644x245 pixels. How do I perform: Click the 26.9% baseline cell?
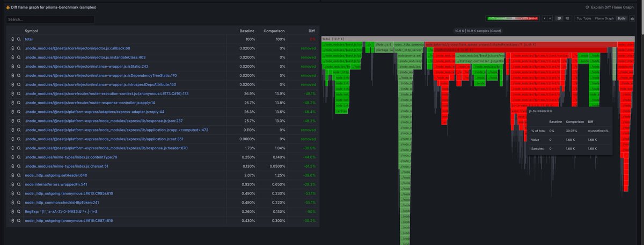[x=249, y=93]
